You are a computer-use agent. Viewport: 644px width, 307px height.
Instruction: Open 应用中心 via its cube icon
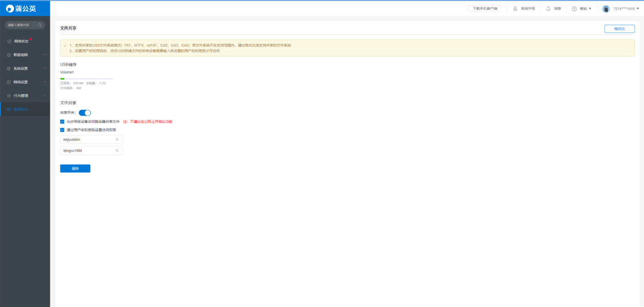(x=9, y=109)
